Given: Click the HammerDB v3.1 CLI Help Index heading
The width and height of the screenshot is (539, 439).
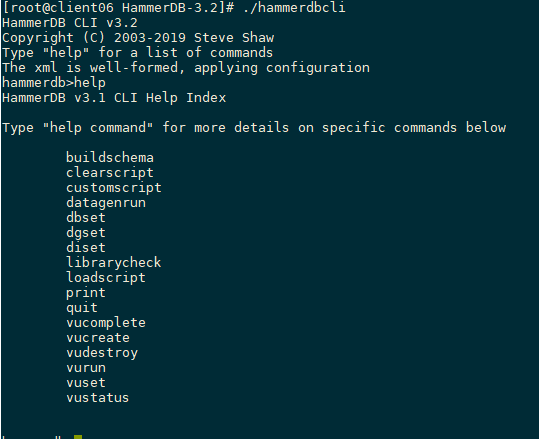Looking at the screenshot, I should (x=114, y=98).
